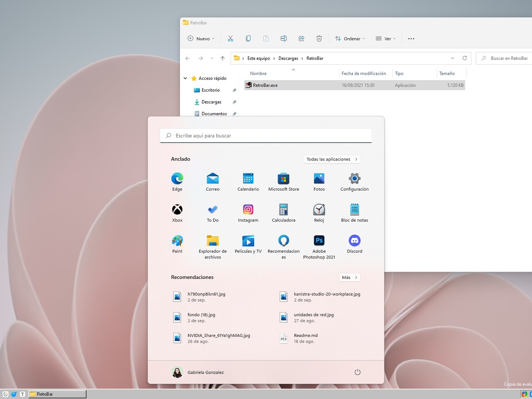Image resolution: width=532 pixels, height=399 pixels.
Task: Open recent locations chevron in Explorer navigation
Action: 211,58
